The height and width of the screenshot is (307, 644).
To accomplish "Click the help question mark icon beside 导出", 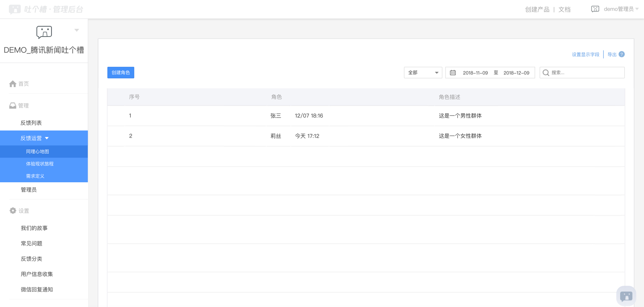I will coord(622,54).
